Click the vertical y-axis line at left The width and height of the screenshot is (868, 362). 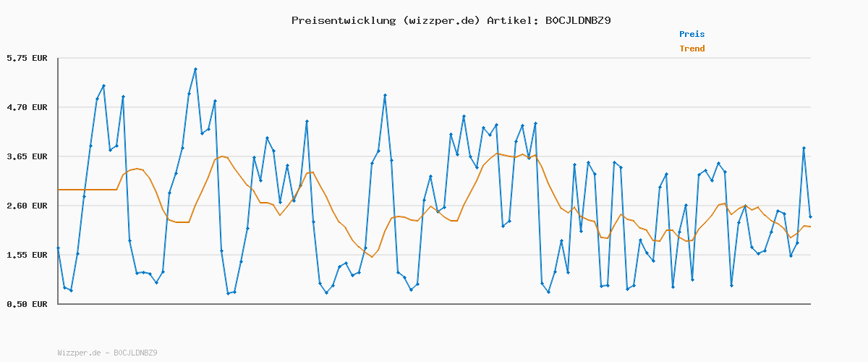pos(58,181)
